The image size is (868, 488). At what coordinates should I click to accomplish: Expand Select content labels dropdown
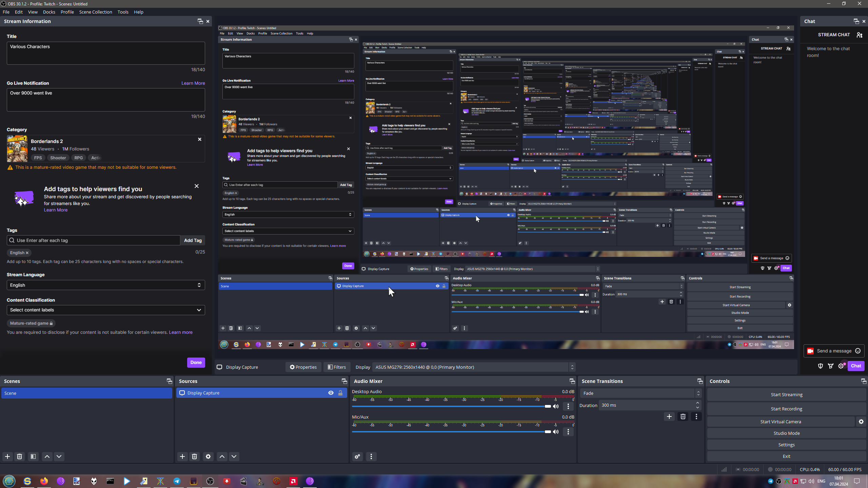click(106, 310)
